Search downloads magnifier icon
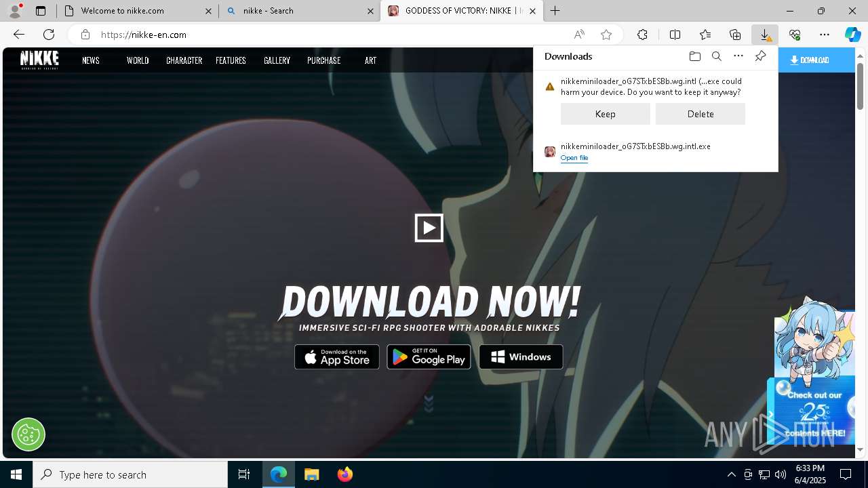The height and width of the screenshot is (488, 868). click(716, 56)
